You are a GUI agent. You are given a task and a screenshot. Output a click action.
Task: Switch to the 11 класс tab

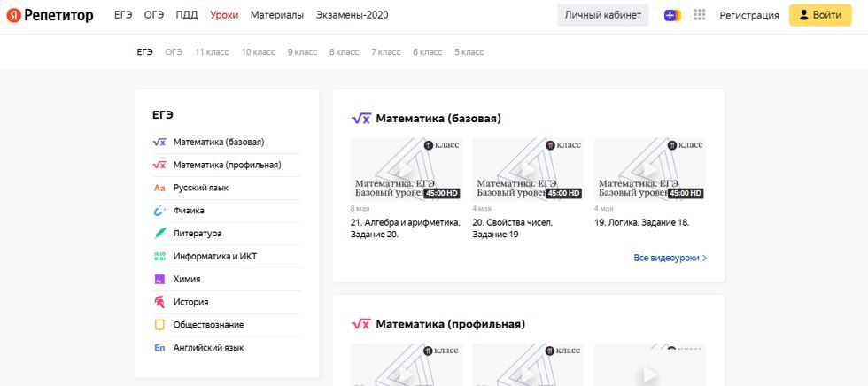point(212,52)
